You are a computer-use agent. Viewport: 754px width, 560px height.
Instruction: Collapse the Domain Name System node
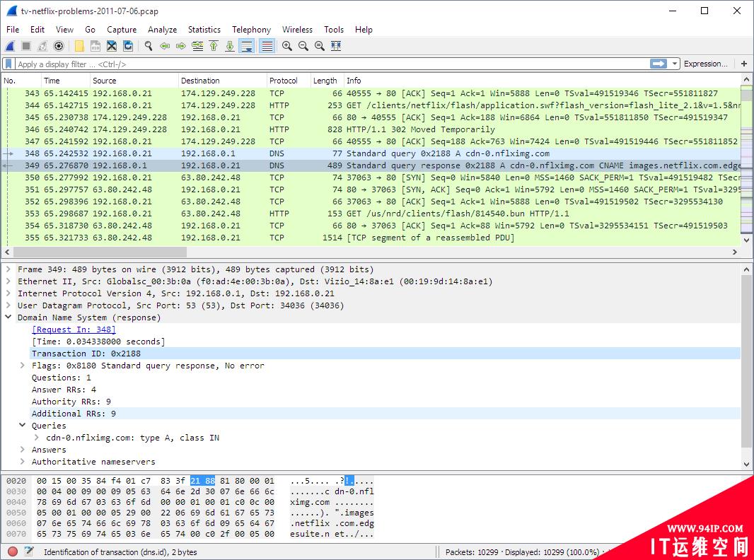point(8,317)
